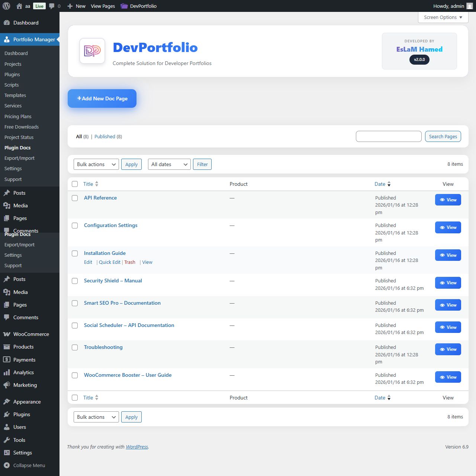
Task: Click the v2.0.0 version badge
Action: point(419,59)
